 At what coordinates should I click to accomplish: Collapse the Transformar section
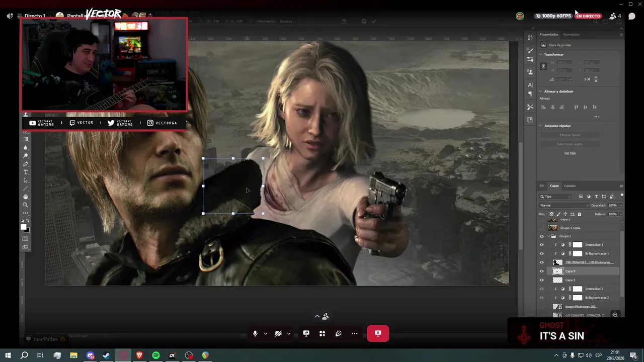(x=541, y=54)
